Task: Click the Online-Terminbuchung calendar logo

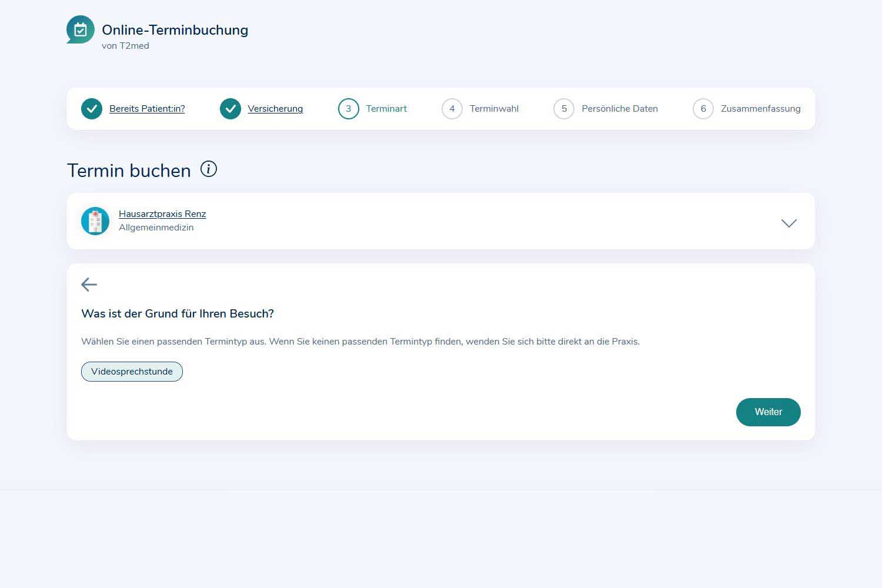Action: pyautogui.click(x=81, y=29)
